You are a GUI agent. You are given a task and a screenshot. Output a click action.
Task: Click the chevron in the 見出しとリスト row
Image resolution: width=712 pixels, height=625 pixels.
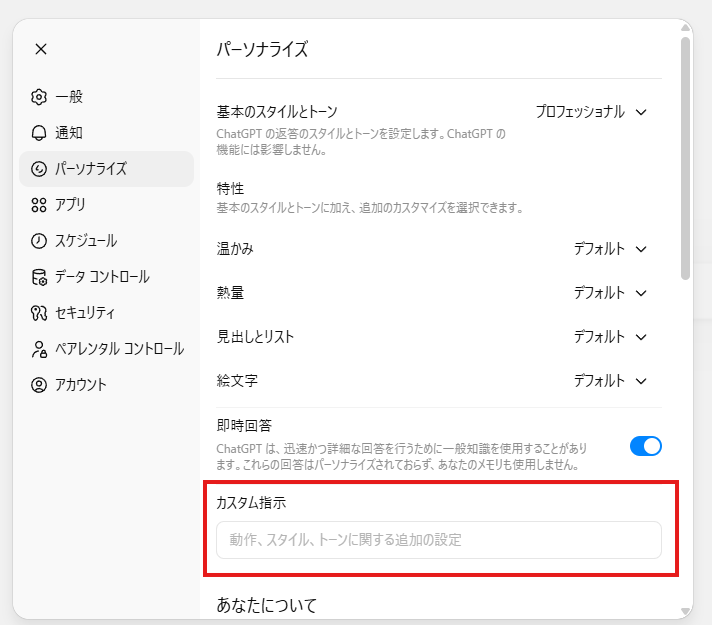click(641, 337)
